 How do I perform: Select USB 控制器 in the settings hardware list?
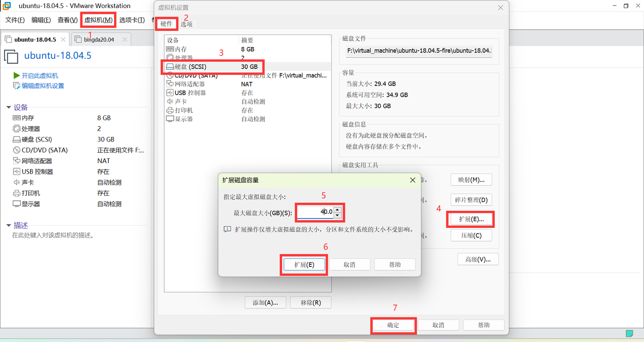tap(247, 93)
